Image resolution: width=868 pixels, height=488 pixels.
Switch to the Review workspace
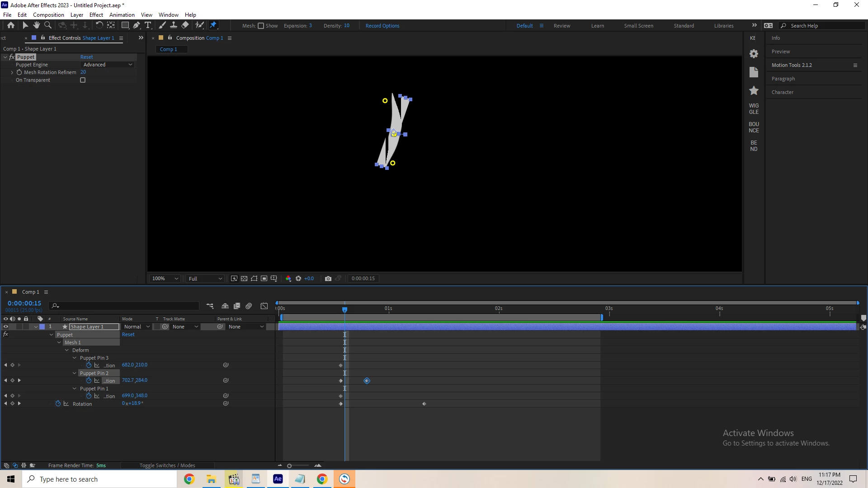click(561, 26)
